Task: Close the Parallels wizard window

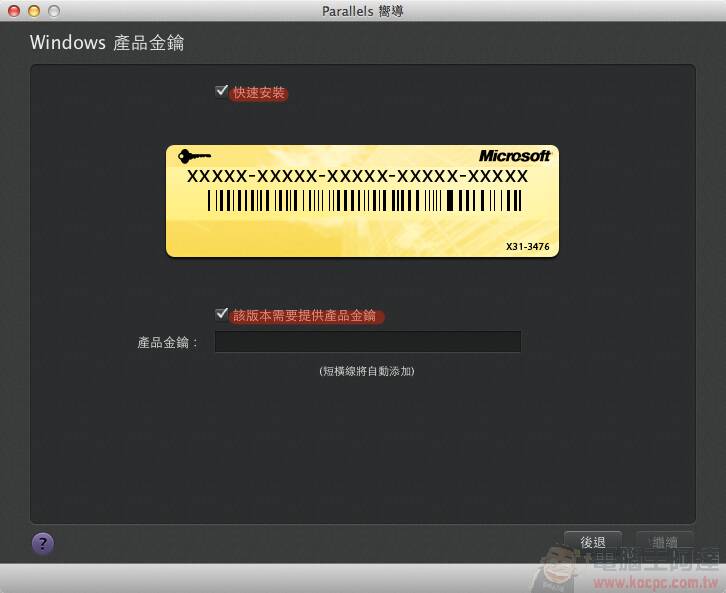Action: (14, 11)
